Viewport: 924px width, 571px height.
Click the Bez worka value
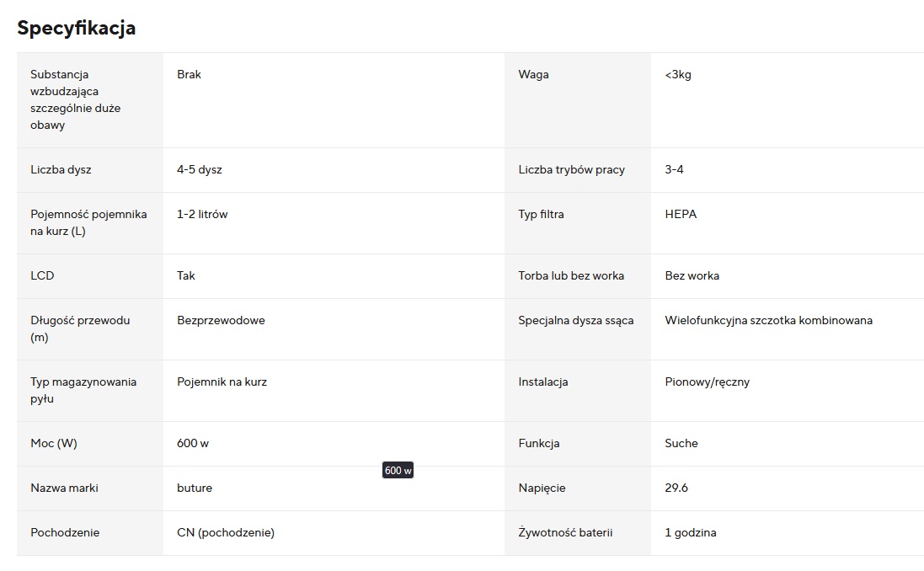[x=692, y=275]
